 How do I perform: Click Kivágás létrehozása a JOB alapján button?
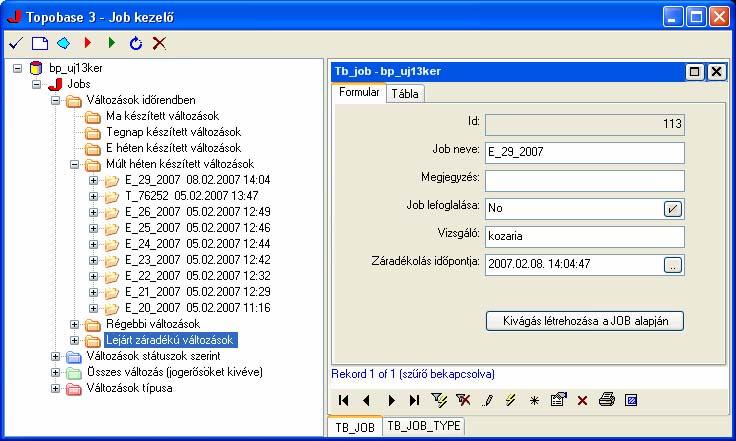click(585, 321)
